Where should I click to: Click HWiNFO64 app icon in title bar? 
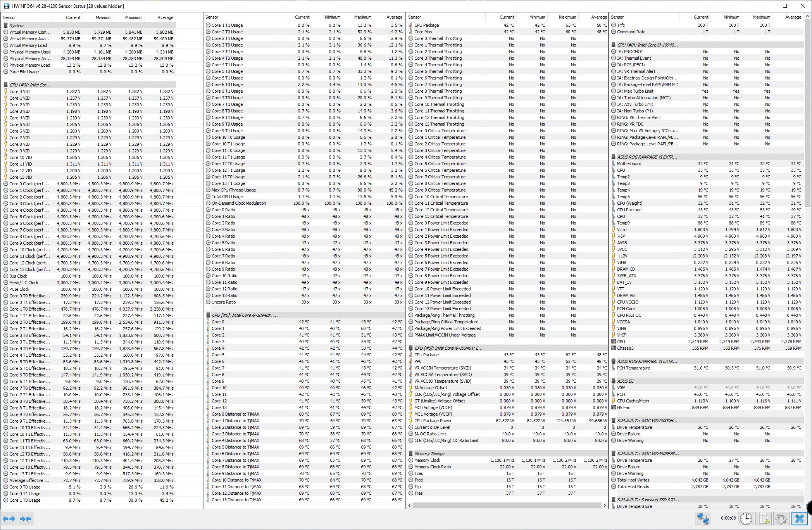[7, 6]
